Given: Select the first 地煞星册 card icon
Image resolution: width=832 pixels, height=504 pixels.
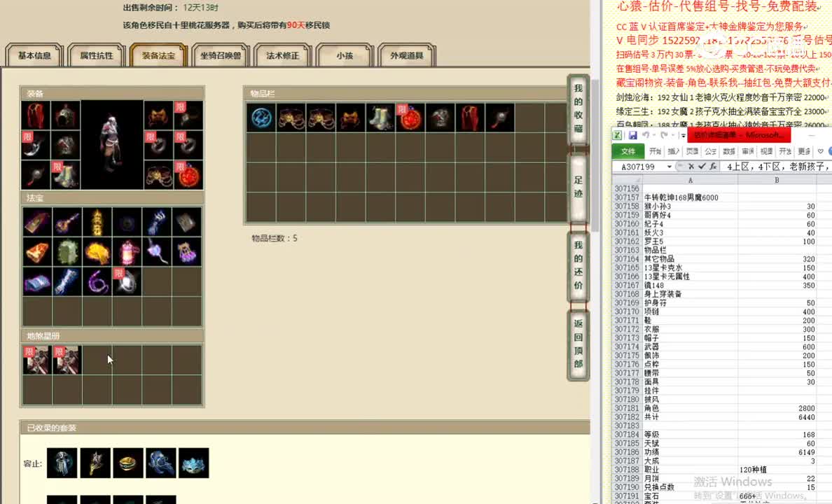Looking at the screenshot, I should click(37, 359).
